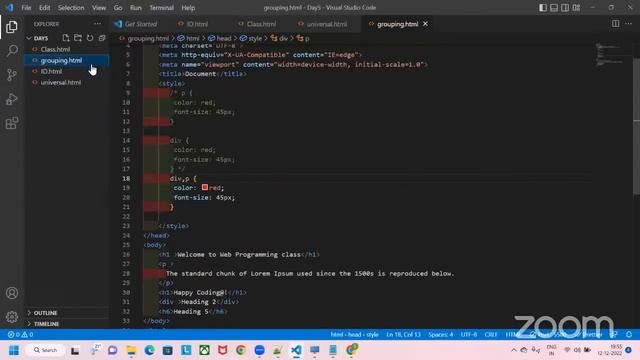The width and height of the screenshot is (640, 360).
Task: Toggle the bottom panel visibility
Action: click(554, 8)
